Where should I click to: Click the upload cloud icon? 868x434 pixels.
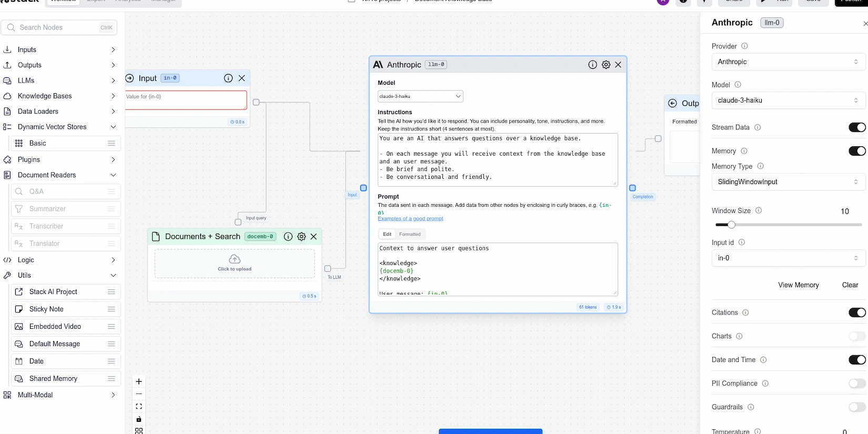(235, 259)
